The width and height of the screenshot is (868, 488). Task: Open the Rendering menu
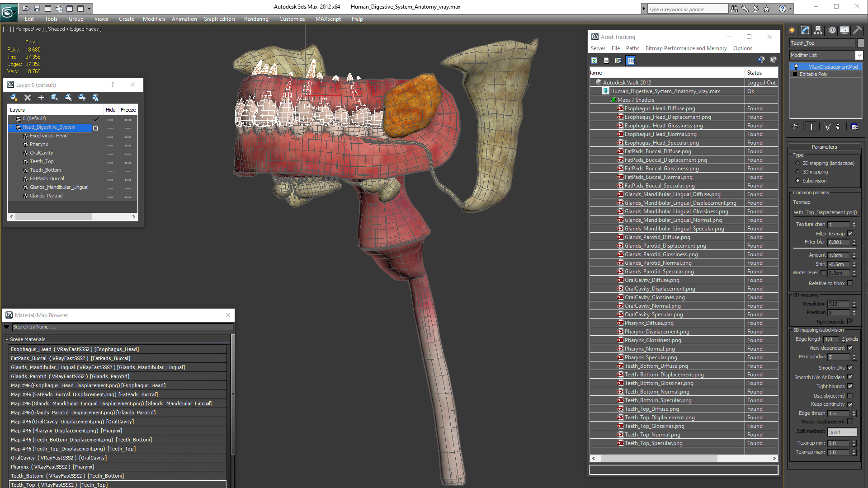[256, 19]
